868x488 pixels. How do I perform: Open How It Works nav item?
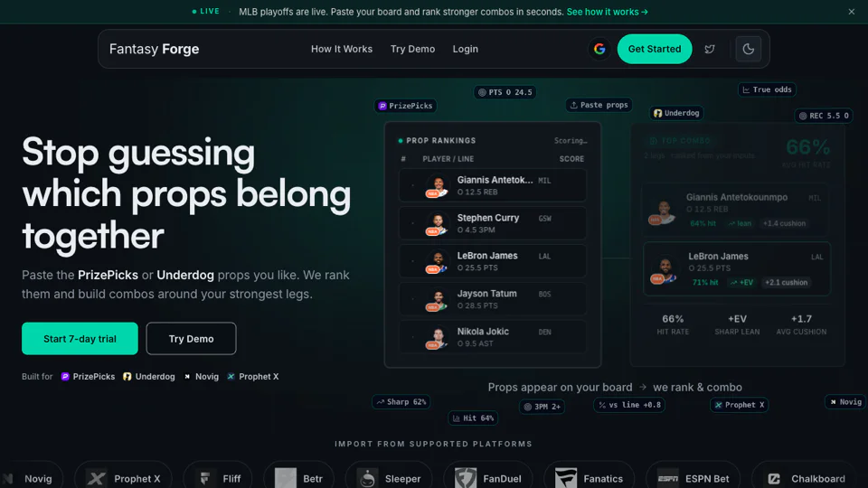coord(342,49)
